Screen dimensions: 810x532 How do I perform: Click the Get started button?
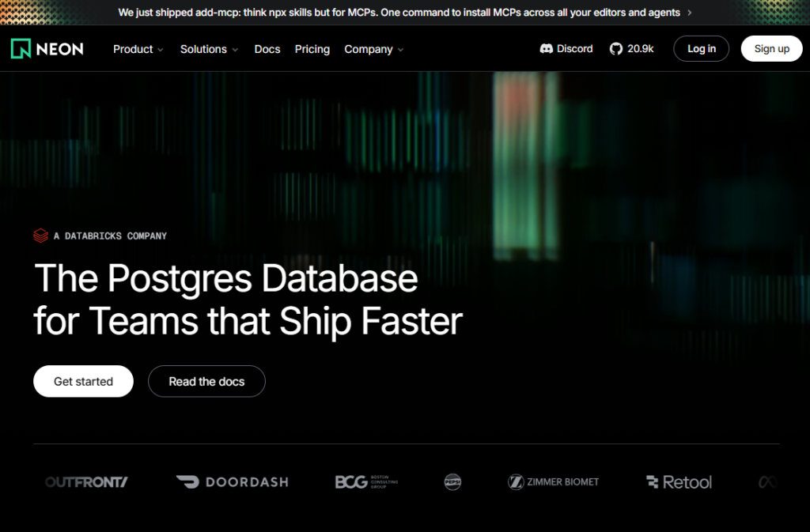[x=83, y=381]
